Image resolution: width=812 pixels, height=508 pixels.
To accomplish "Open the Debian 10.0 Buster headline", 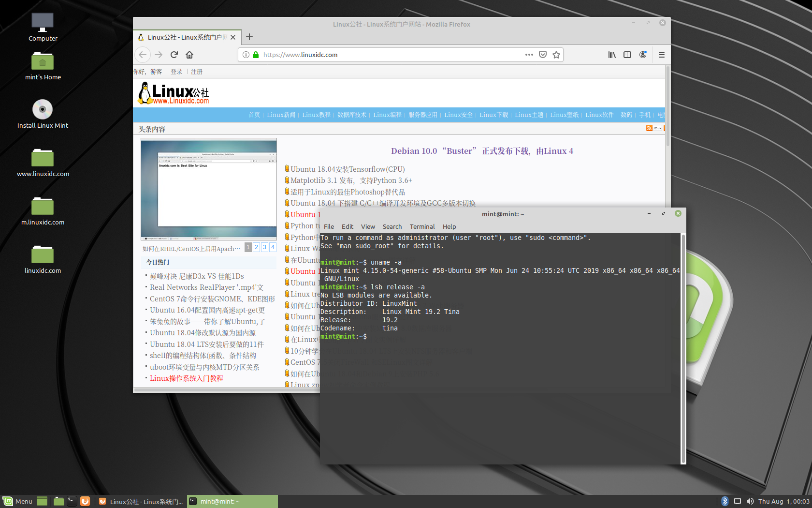I will click(x=482, y=151).
